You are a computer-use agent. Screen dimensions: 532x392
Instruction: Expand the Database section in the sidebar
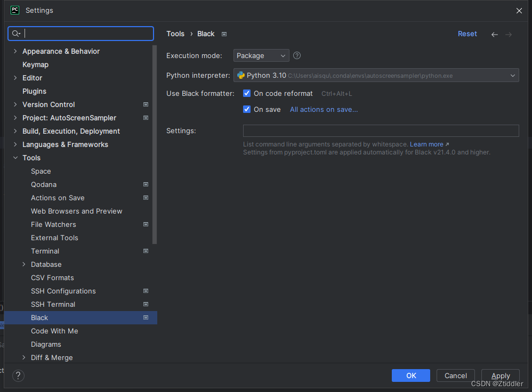tap(23, 264)
